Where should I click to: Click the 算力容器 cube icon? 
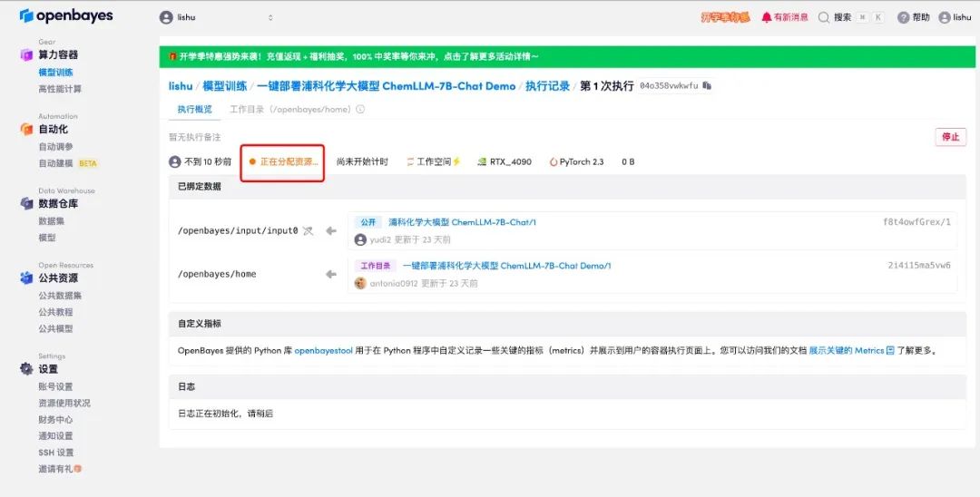pos(26,55)
